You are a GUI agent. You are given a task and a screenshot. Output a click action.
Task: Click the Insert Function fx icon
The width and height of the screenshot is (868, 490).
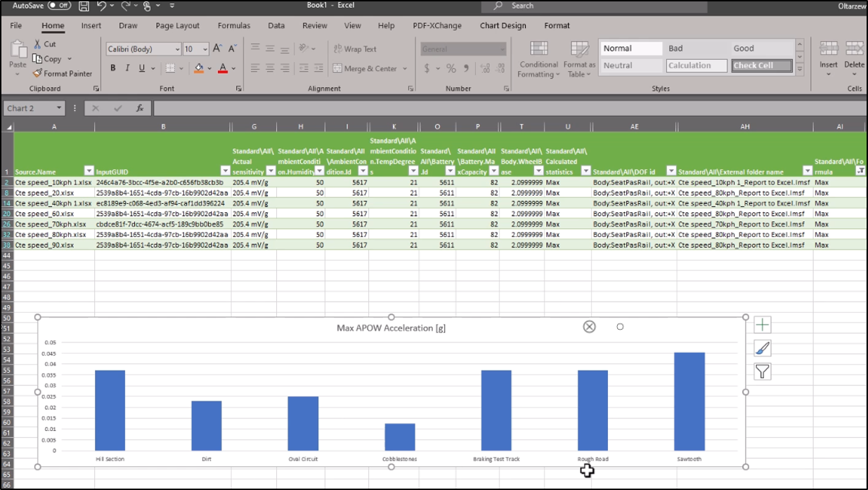(140, 108)
